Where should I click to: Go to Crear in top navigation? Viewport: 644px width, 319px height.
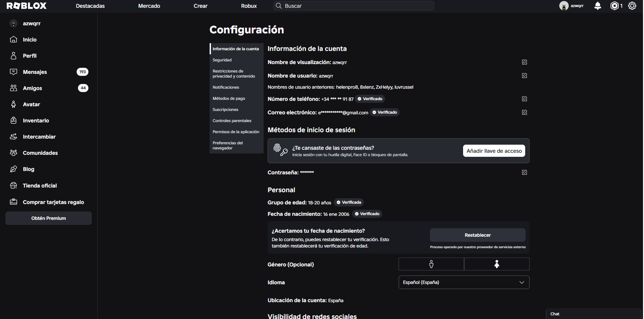[x=200, y=6]
